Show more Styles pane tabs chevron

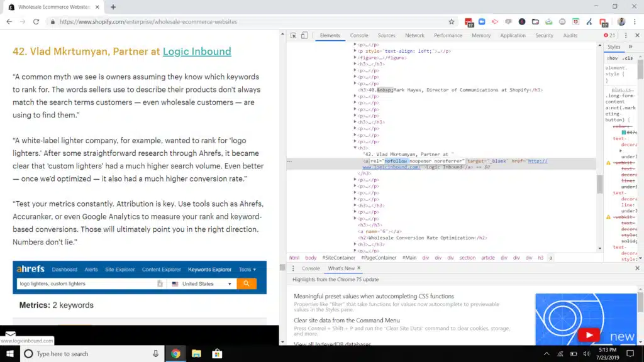(630, 47)
